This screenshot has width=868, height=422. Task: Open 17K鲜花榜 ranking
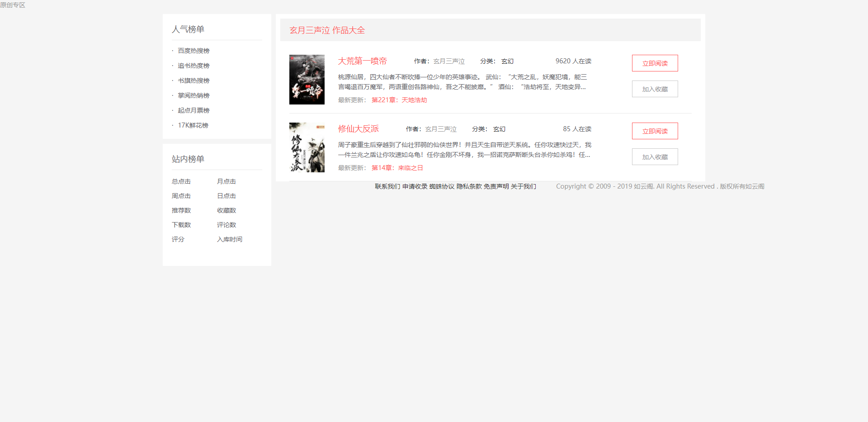(193, 125)
